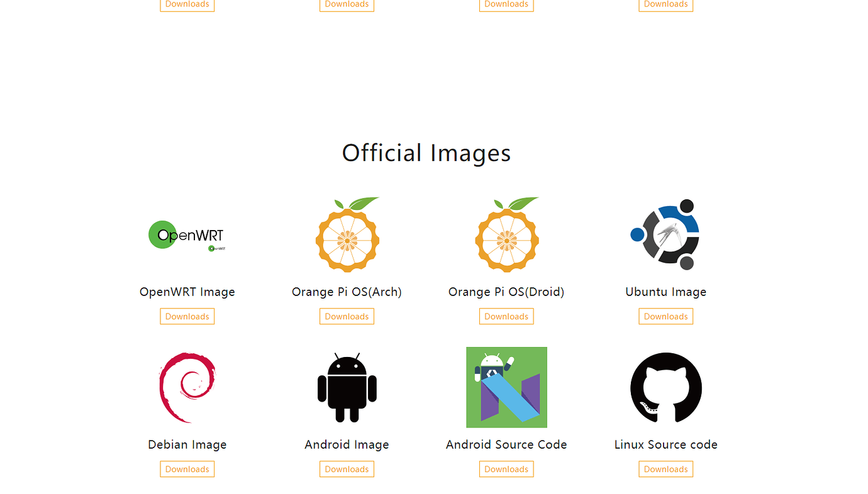Select the "Debian Image" text label

coord(187,444)
